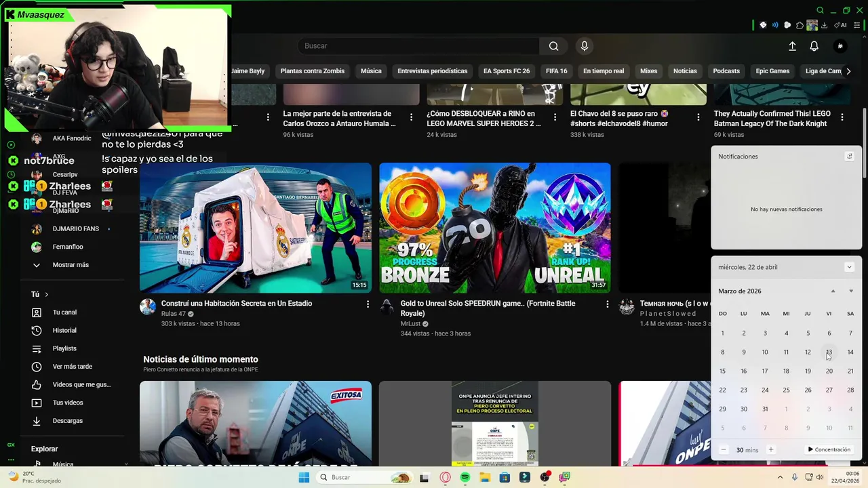The height and width of the screenshot is (488, 868).
Task: Open Microsoft Store from the taskbar
Action: point(505,477)
